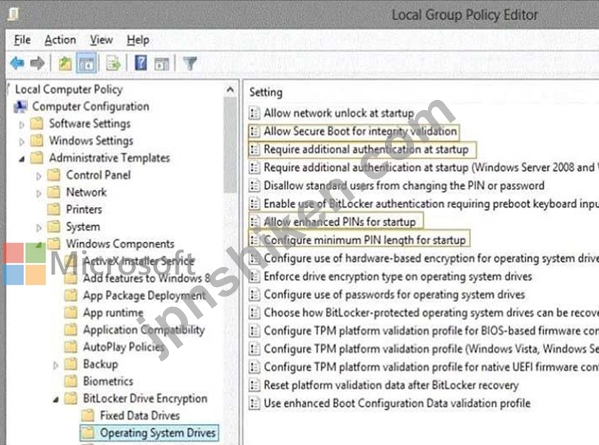This screenshot has width=599, height=445.
Task: Expand the Control Panel folder arrow
Action: tap(39, 176)
